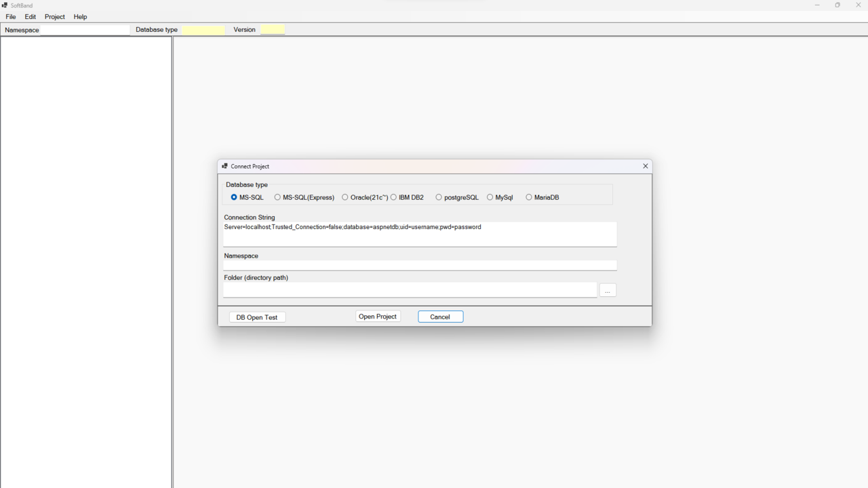Image resolution: width=868 pixels, height=488 pixels.
Task: Pick the IBM DB2 radio button
Action: 393,197
